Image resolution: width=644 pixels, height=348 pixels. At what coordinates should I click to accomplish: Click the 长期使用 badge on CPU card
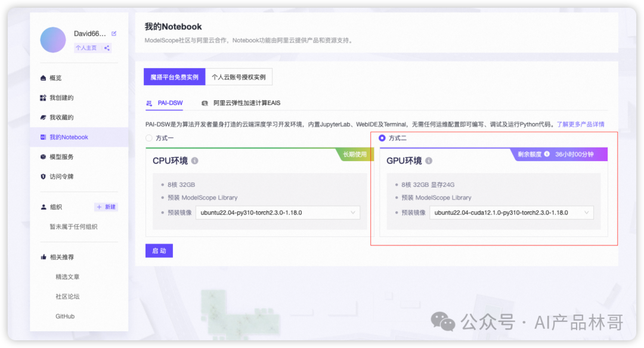click(x=354, y=154)
